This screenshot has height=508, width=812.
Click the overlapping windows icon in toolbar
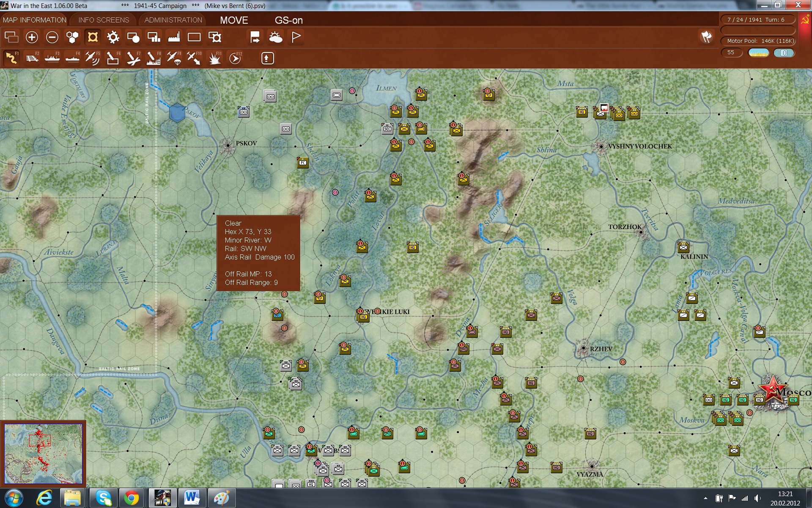[11, 37]
